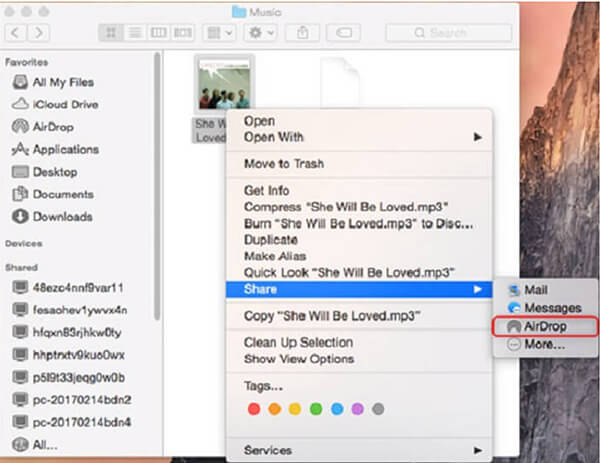Viewport: 600px width, 463px height.
Task: Expand Open With submenu
Action: click(x=359, y=137)
